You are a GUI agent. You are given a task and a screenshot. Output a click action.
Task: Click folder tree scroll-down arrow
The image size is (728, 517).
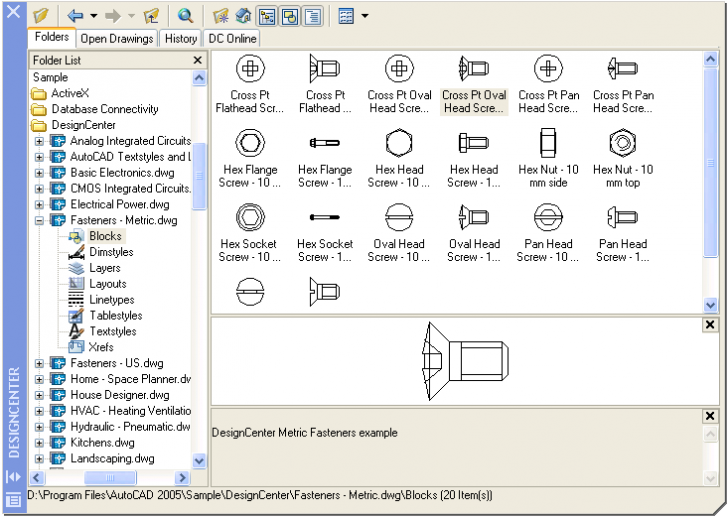click(x=199, y=461)
